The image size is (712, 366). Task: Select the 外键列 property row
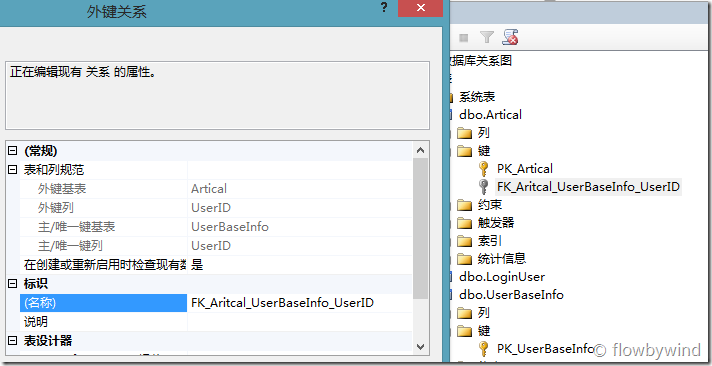point(216,208)
